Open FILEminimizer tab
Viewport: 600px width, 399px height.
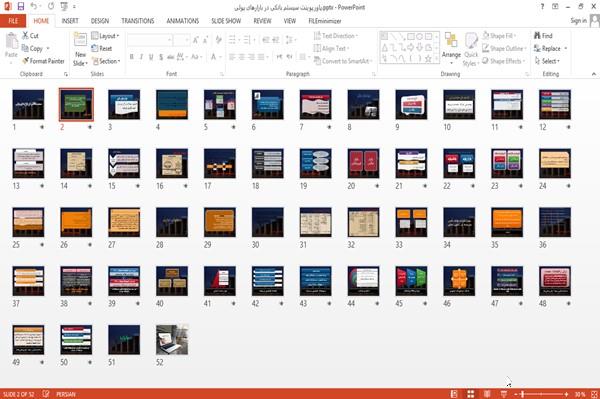pos(324,21)
